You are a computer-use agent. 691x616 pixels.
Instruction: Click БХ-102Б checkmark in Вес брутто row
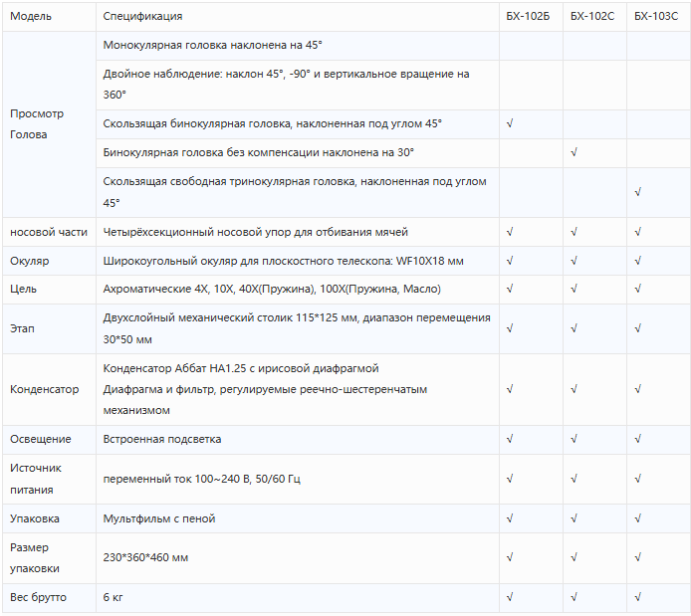pos(510,597)
